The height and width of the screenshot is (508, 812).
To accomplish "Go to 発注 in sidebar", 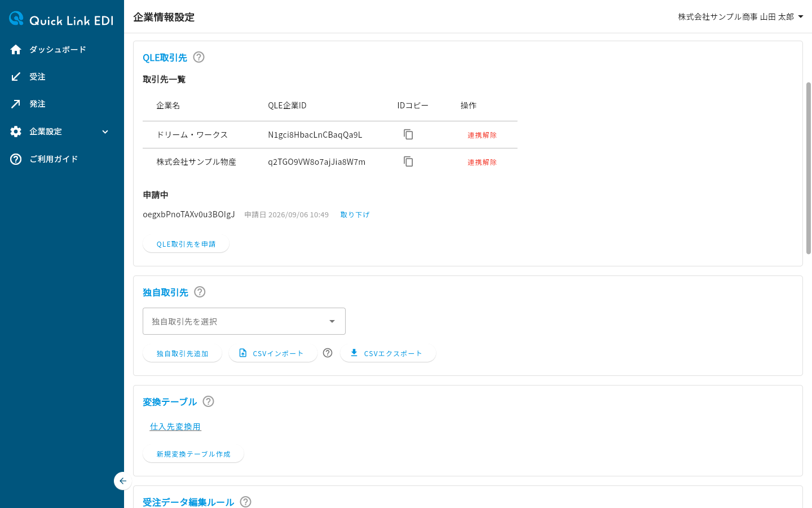I will coord(37,104).
